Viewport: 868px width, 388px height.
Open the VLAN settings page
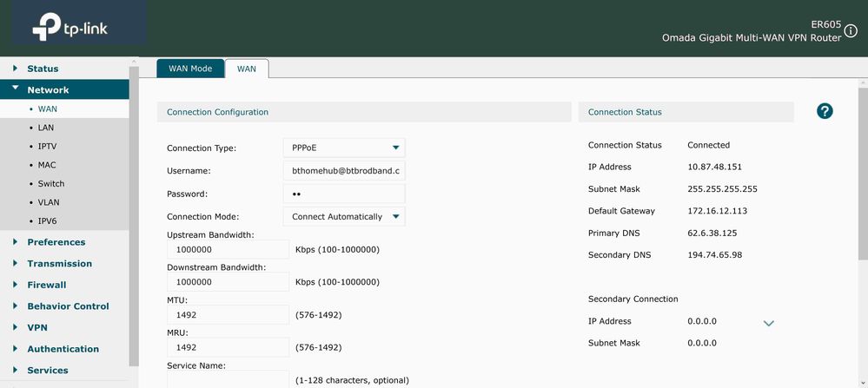[49, 202]
